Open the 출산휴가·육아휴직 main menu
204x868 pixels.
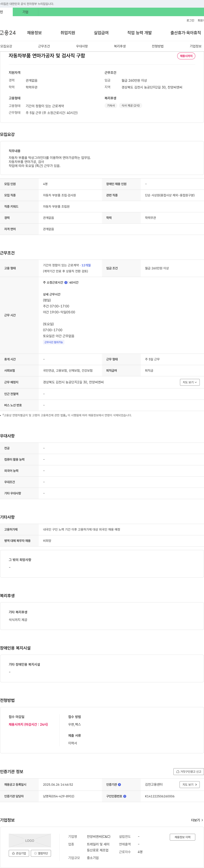186,33
